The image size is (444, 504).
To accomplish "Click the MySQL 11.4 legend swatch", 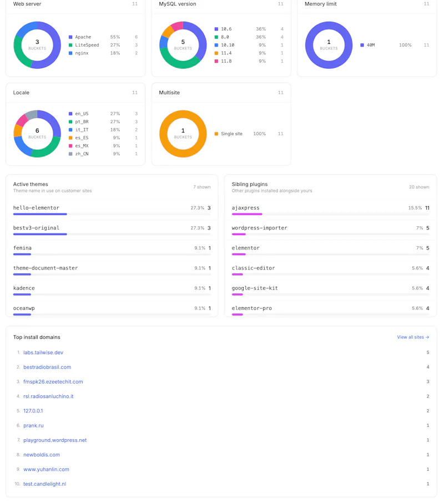I will (x=216, y=53).
